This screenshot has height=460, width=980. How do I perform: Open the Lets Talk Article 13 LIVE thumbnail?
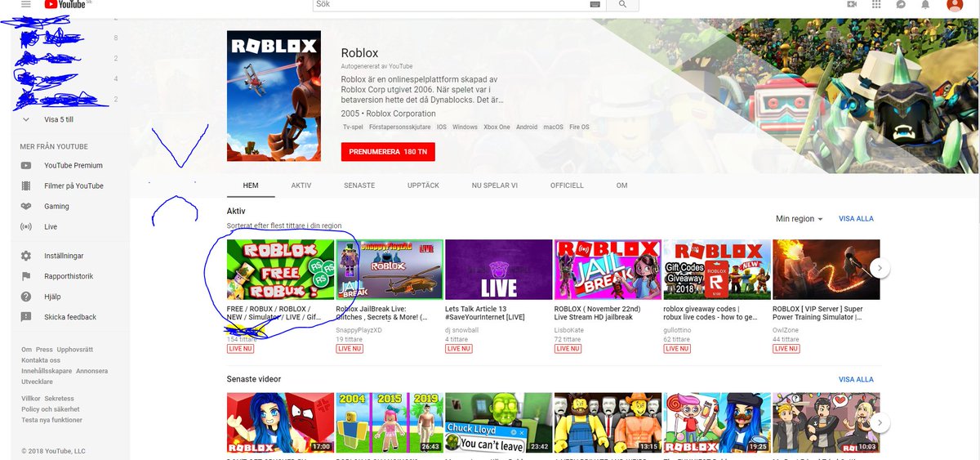click(499, 270)
